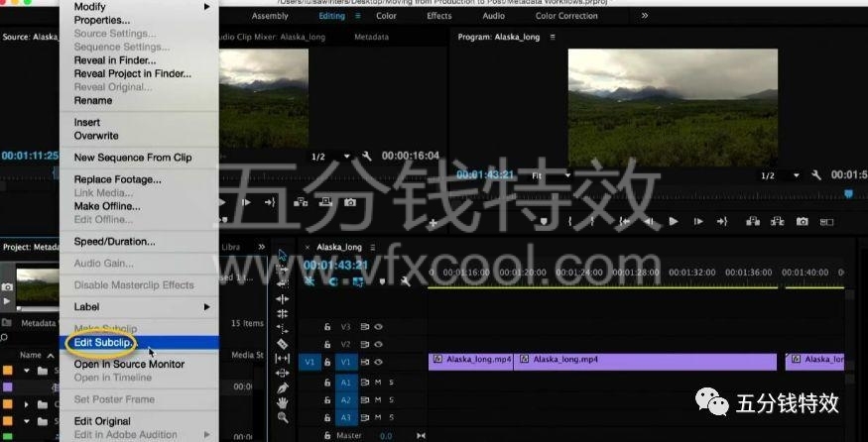
Task: Open the Metadata panel tab
Action: tap(371, 37)
